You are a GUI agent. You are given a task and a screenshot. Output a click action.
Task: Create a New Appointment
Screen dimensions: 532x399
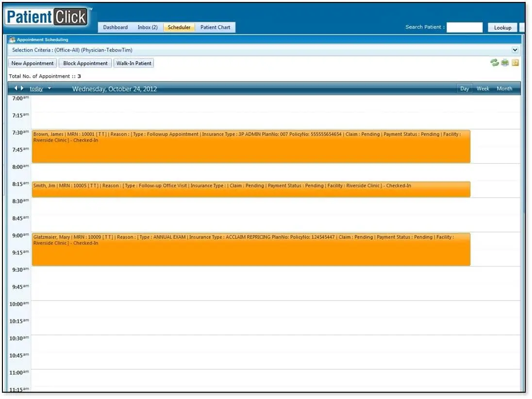[32, 63]
